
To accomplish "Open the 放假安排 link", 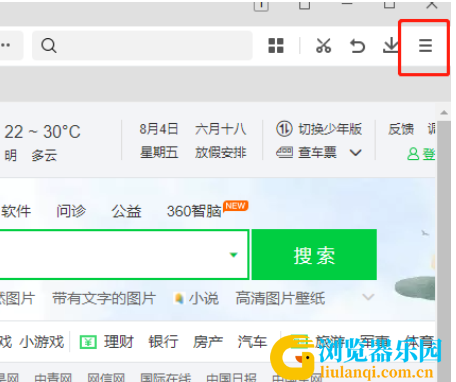I will tap(221, 153).
